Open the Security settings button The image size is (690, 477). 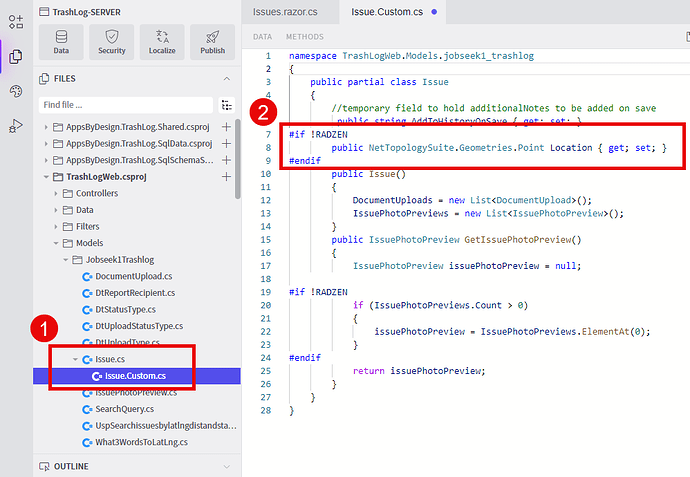(x=112, y=41)
